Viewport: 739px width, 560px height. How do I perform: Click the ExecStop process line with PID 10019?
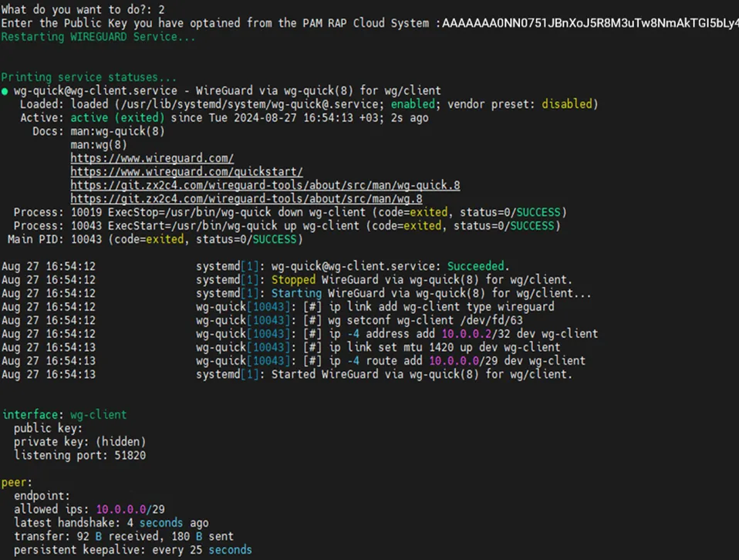[x=290, y=213]
